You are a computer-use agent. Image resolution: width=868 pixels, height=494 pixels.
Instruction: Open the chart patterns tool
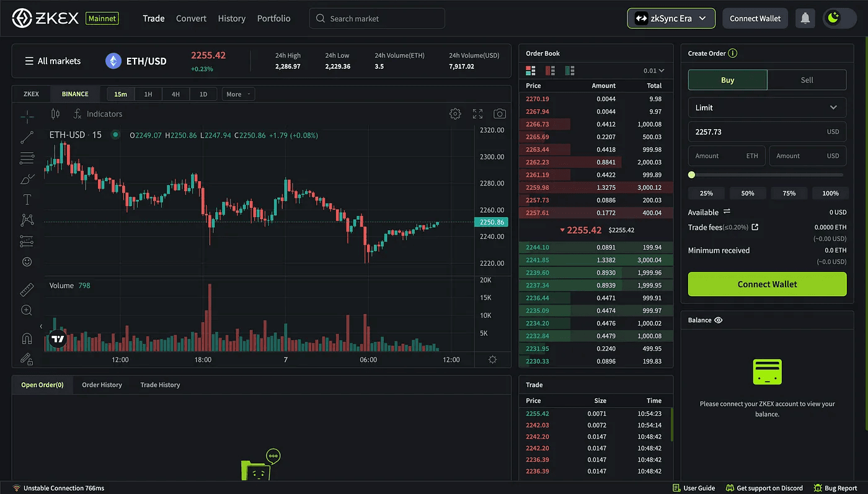(x=27, y=220)
